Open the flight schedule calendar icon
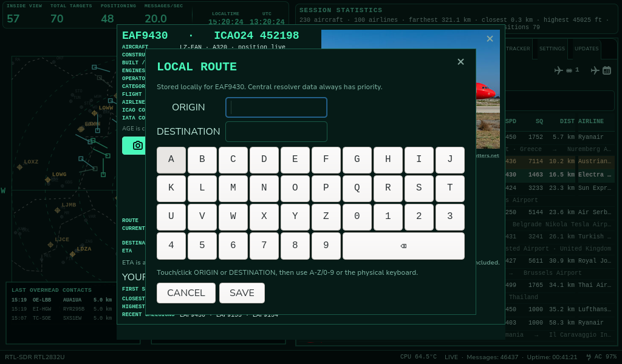Image resolution: width=622 pixels, height=364 pixels. point(607,70)
